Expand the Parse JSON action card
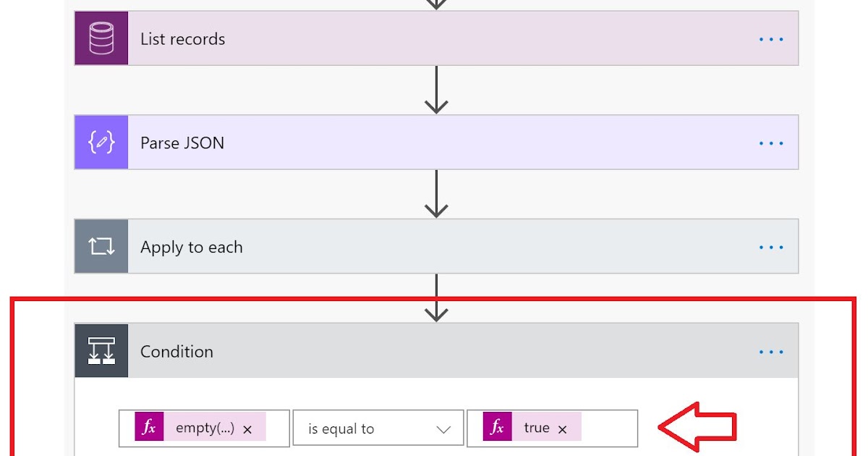The height and width of the screenshot is (456, 868). click(434, 142)
